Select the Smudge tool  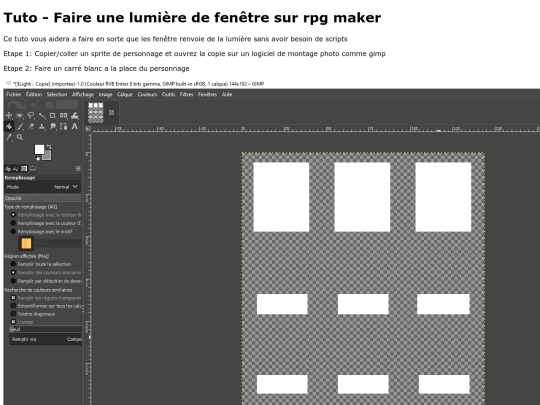click(x=52, y=126)
